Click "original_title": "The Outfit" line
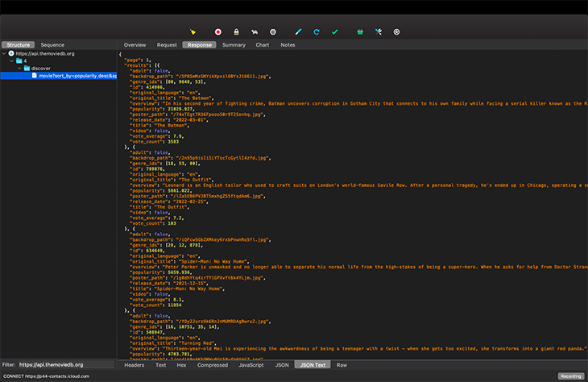Screen dimensions: 588x382 click(x=172, y=180)
